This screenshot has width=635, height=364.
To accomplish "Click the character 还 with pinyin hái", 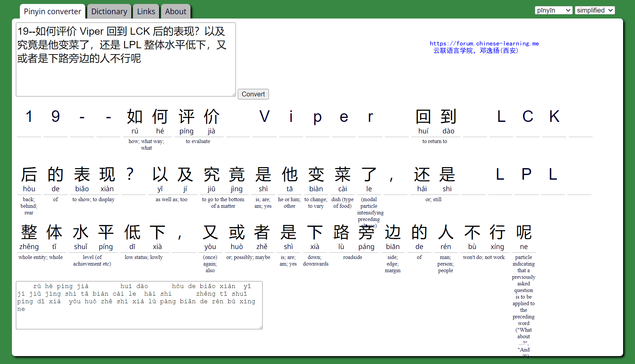I will [422, 174].
